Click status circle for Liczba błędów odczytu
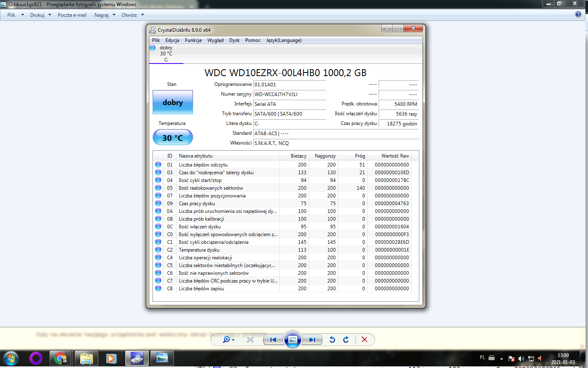Image resolution: width=588 pixels, height=368 pixels. click(158, 164)
